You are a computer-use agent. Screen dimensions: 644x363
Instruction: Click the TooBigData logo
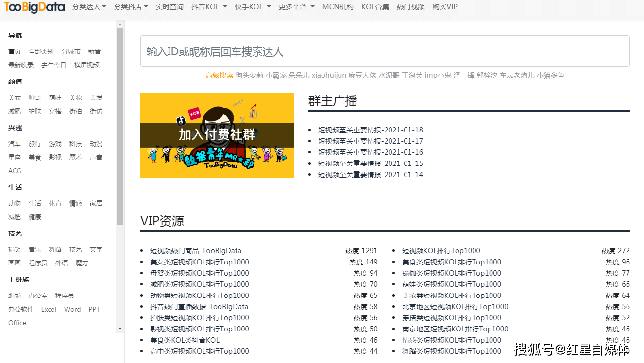34,7
